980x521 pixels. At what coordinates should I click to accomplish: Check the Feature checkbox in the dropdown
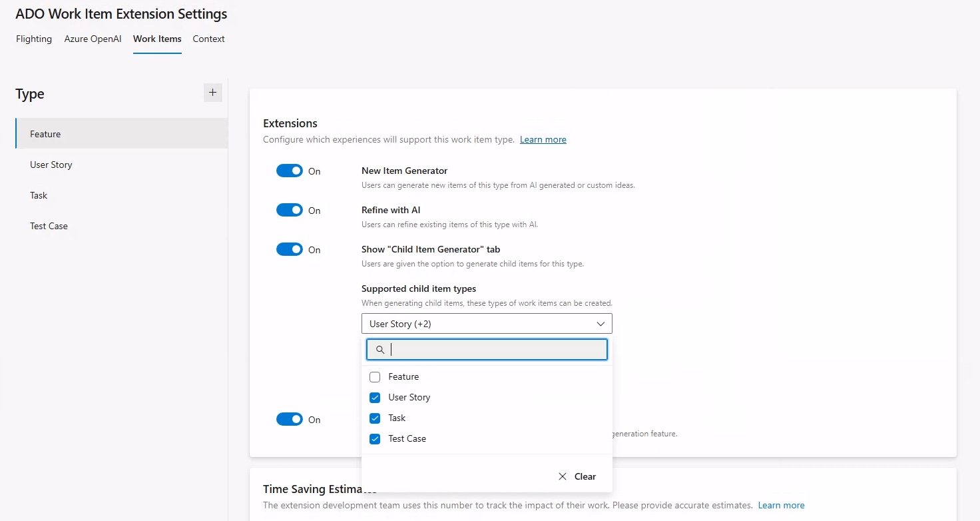point(374,376)
